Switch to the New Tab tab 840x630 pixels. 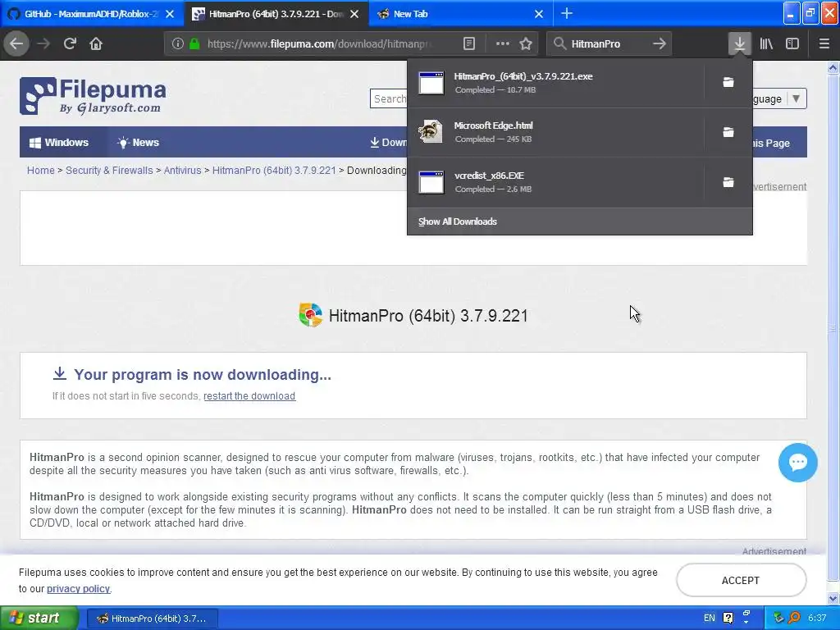point(461,14)
